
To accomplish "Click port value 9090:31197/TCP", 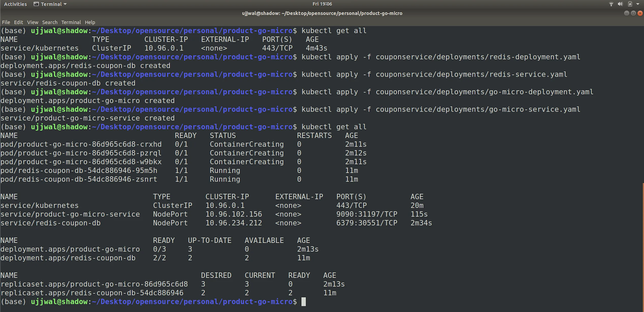I will [367, 214].
